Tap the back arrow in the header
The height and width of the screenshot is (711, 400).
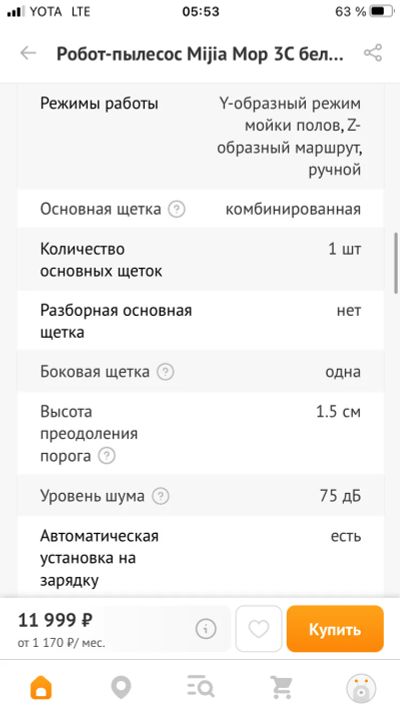coord(28,53)
